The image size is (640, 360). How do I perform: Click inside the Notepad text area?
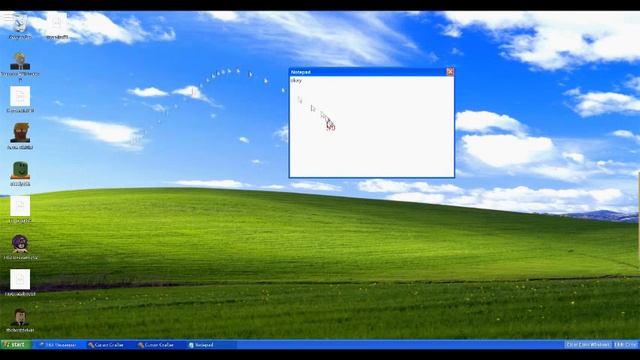[x=371, y=127]
